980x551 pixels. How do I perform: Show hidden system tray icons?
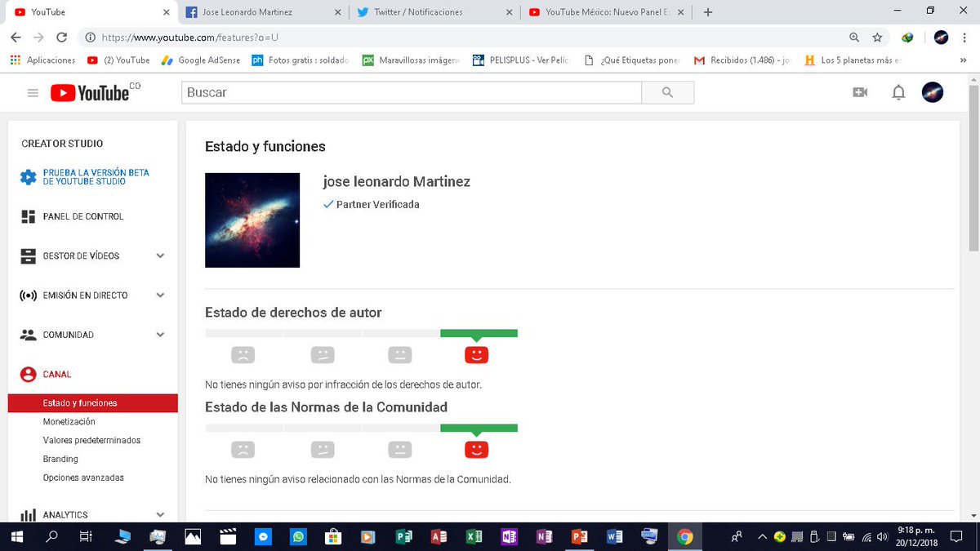(x=763, y=536)
